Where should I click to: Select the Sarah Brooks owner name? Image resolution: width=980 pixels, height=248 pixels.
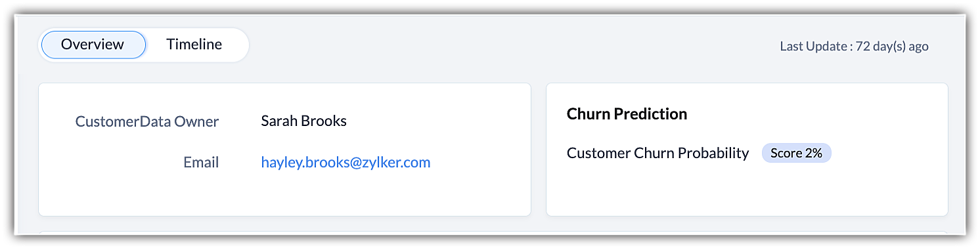(303, 121)
